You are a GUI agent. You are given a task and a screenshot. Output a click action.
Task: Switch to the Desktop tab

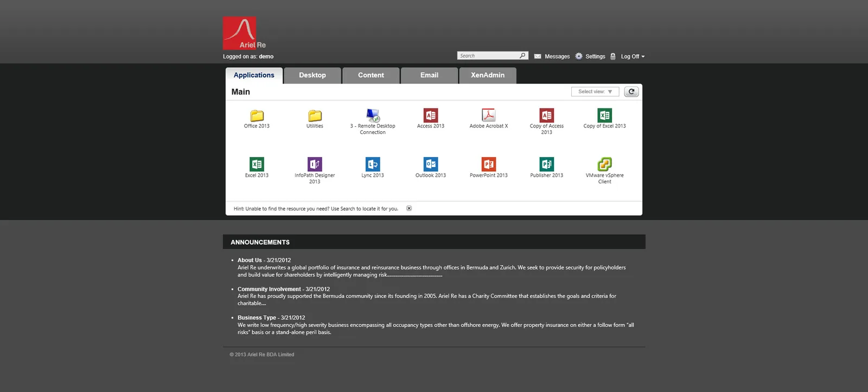click(x=312, y=75)
